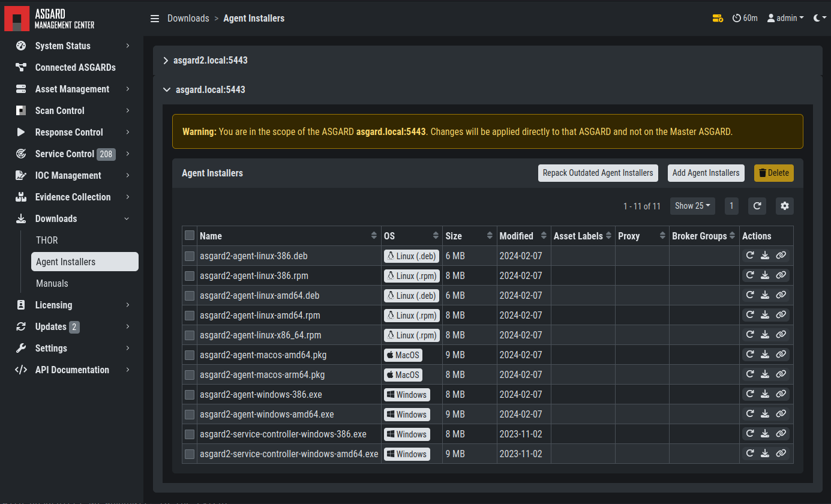Toggle select-all checkbox in table header

pyautogui.click(x=190, y=235)
